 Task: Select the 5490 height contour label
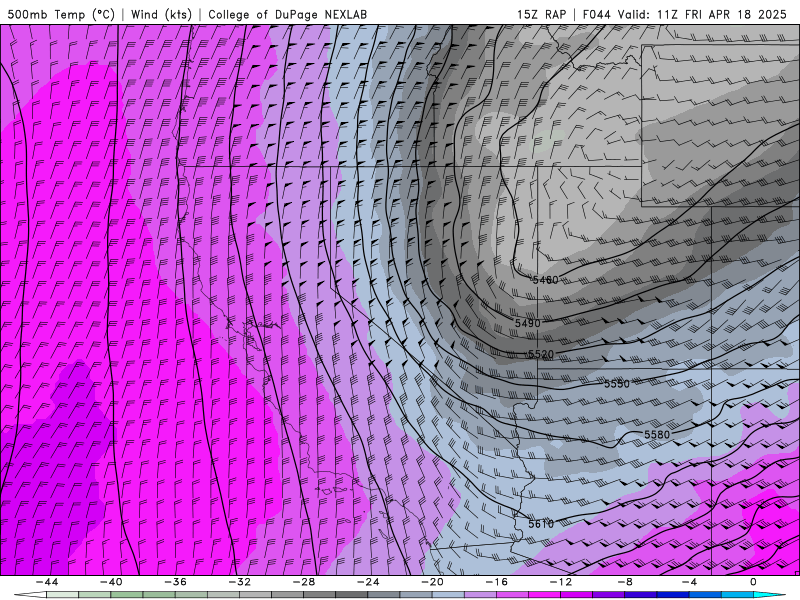click(x=528, y=323)
